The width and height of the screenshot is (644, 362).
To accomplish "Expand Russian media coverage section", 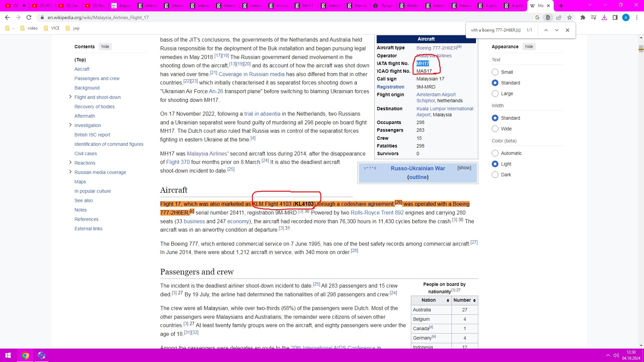I will 70,172.
